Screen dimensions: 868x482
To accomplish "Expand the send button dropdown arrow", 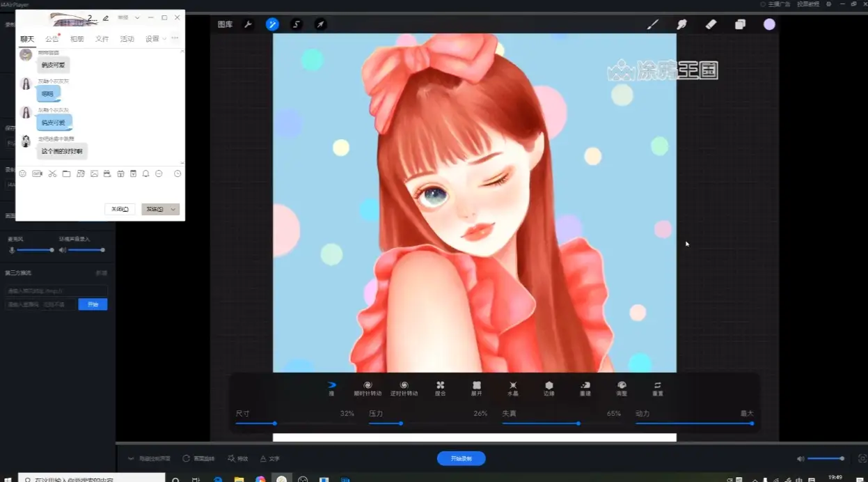I will point(171,209).
